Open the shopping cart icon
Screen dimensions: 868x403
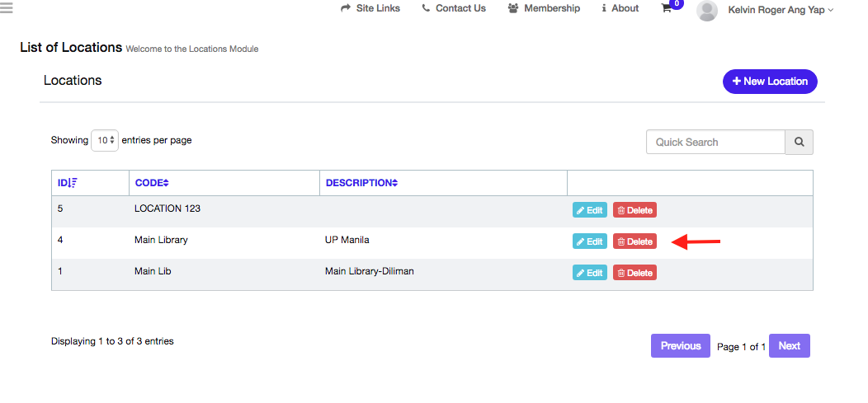667,8
